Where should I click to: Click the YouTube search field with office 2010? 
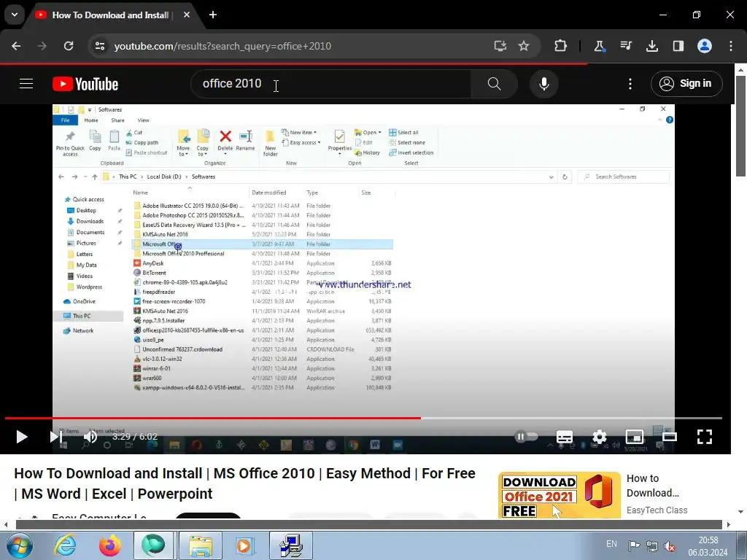click(x=331, y=84)
